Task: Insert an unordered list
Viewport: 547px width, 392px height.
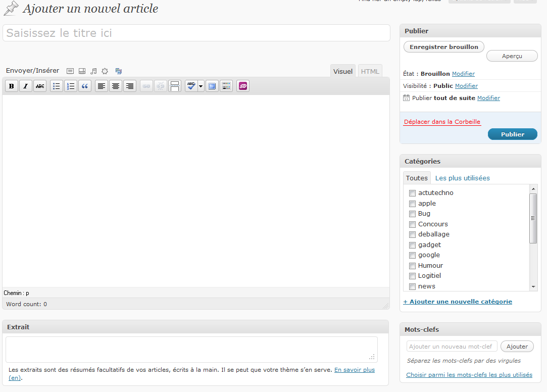Action: [x=57, y=86]
